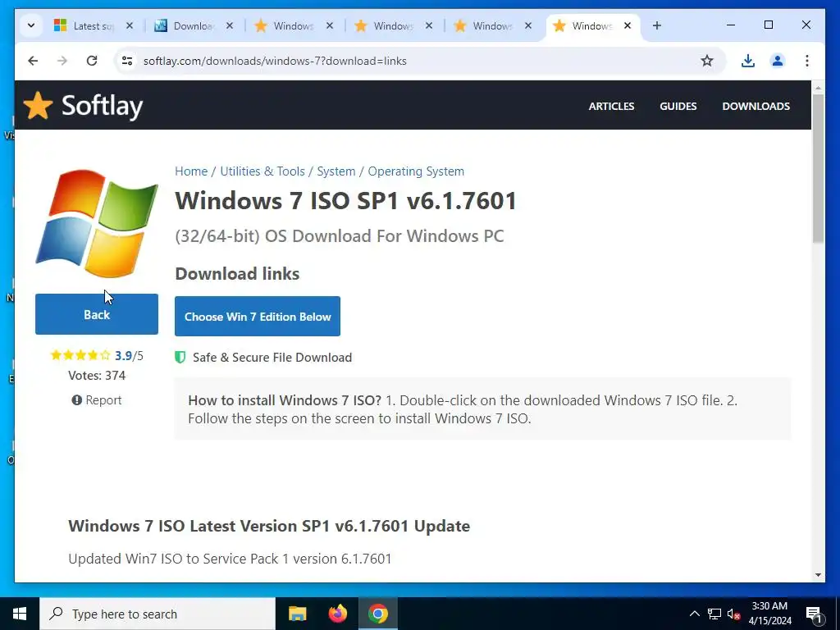The image size is (840, 630).
Task: Click the blue Back button
Action: click(97, 314)
